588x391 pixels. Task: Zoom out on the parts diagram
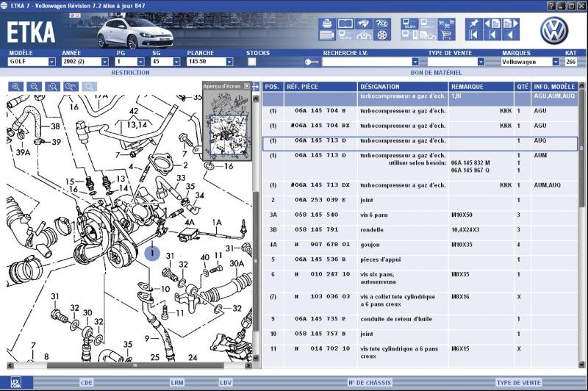pyautogui.click(x=34, y=87)
